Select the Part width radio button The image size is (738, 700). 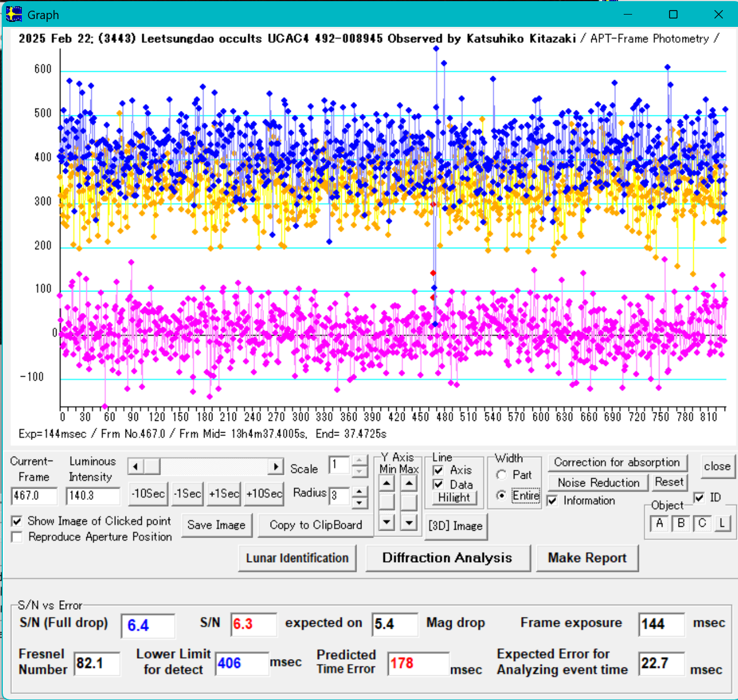[502, 475]
